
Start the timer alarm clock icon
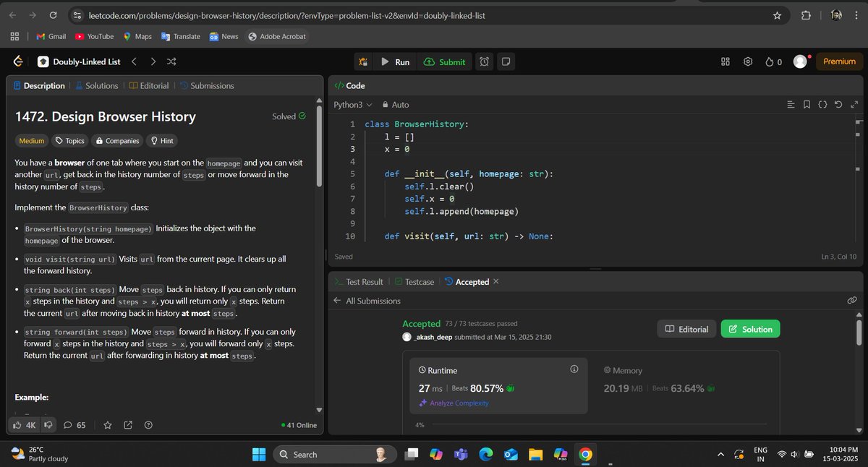[x=484, y=62]
